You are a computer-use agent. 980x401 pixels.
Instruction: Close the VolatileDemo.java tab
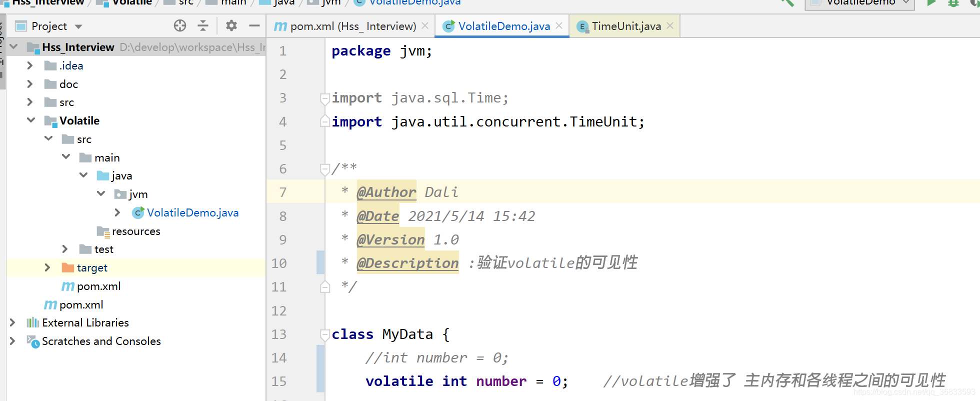coord(559,25)
